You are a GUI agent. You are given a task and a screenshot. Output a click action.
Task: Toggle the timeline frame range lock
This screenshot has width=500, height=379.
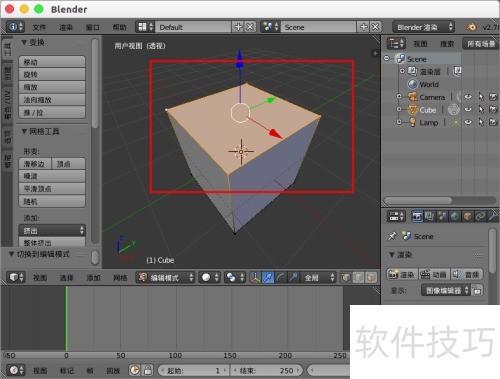tap(148, 370)
